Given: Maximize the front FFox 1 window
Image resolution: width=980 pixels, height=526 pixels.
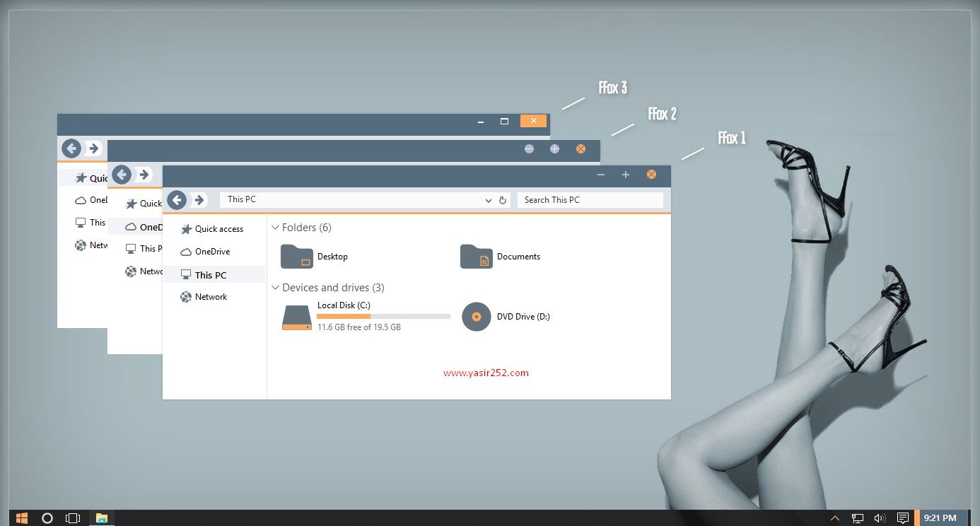Looking at the screenshot, I should [x=626, y=175].
